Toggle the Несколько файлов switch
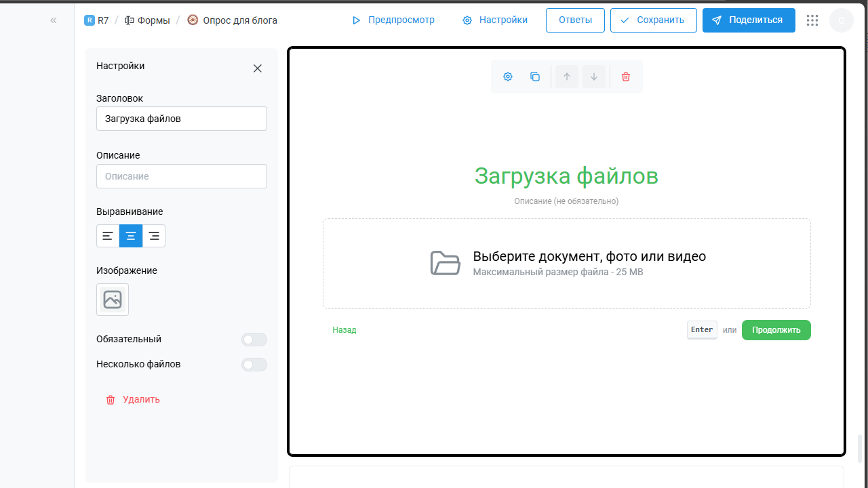The image size is (868, 488). click(254, 365)
